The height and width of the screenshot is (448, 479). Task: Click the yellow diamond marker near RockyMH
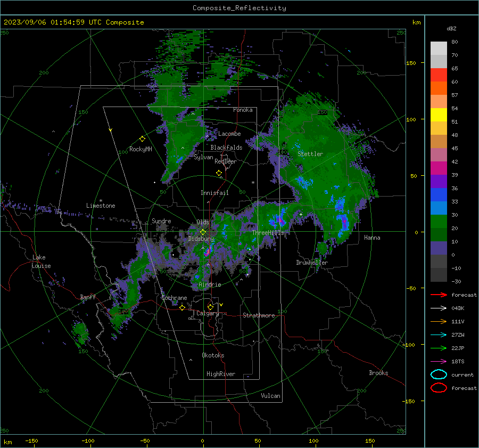pyautogui.click(x=142, y=139)
